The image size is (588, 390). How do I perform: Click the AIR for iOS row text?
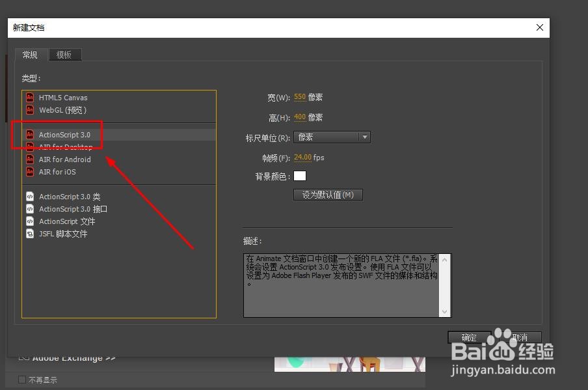pyautogui.click(x=57, y=172)
